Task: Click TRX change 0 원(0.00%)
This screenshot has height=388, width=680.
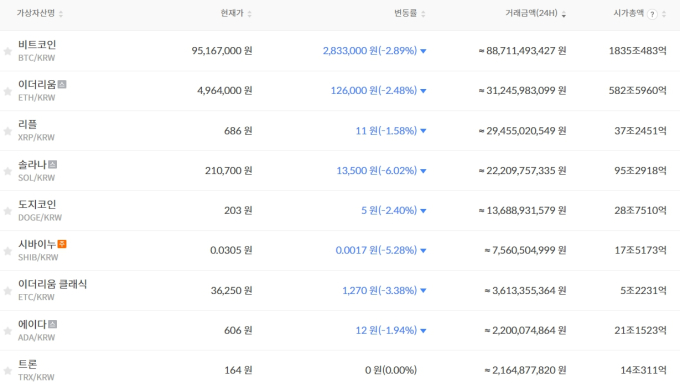Action: click(391, 370)
